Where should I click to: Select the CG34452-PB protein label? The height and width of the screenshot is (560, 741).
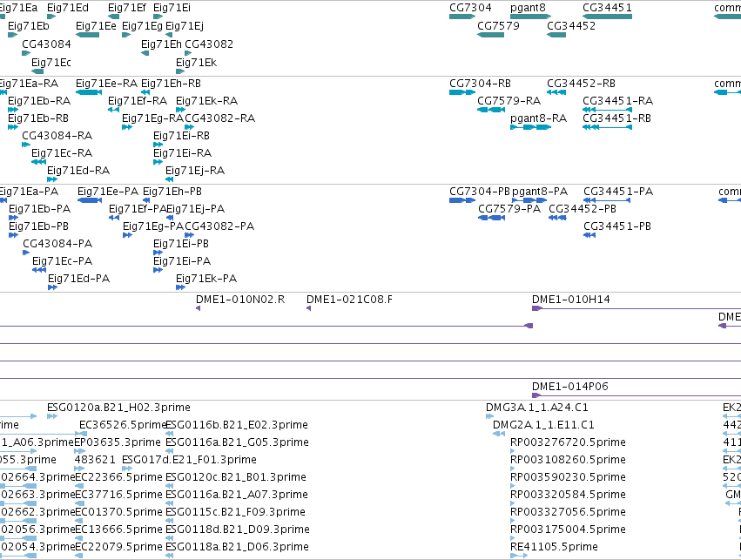pyautogui.click(x=583, y=209)
